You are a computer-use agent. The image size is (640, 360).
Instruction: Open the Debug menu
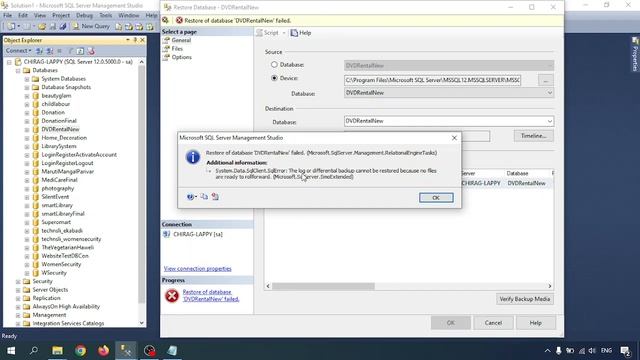[x=84, y=15]
